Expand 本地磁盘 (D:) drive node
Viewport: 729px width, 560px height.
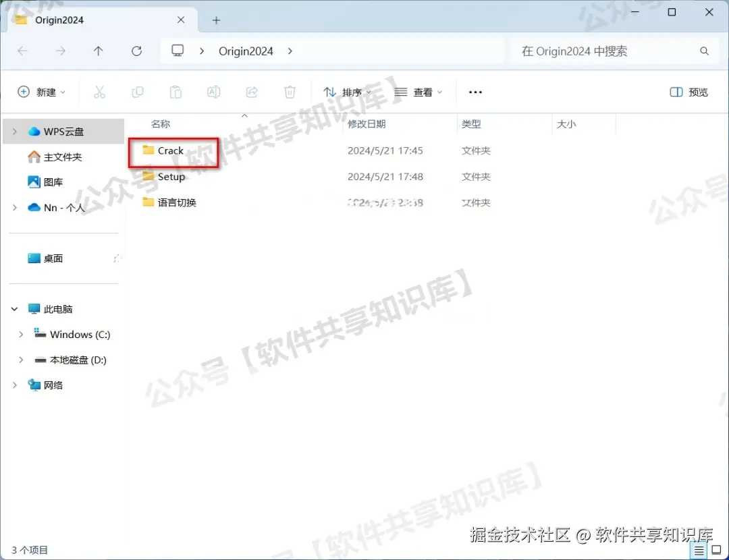(x=21, y=360)
